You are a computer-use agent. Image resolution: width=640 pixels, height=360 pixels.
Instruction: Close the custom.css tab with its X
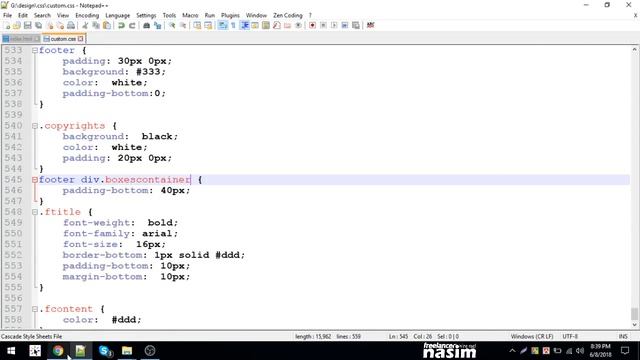[x=80, y=39]
